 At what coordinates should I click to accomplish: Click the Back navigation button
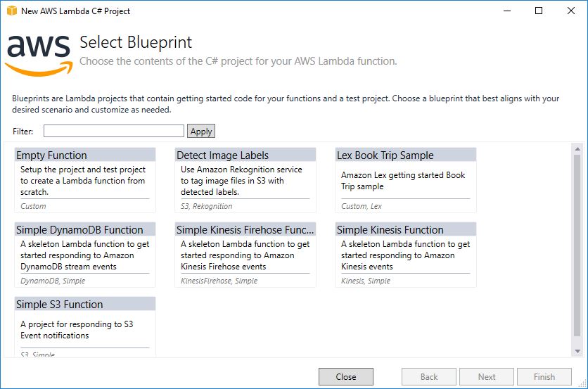[428, 376]
